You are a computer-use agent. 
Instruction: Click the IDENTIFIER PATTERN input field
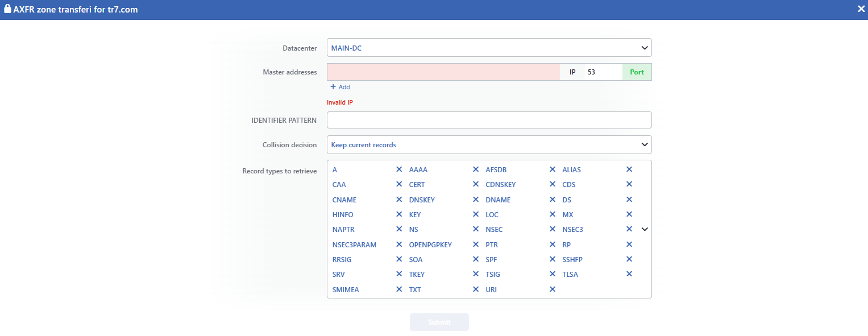(x=489, y=120)
